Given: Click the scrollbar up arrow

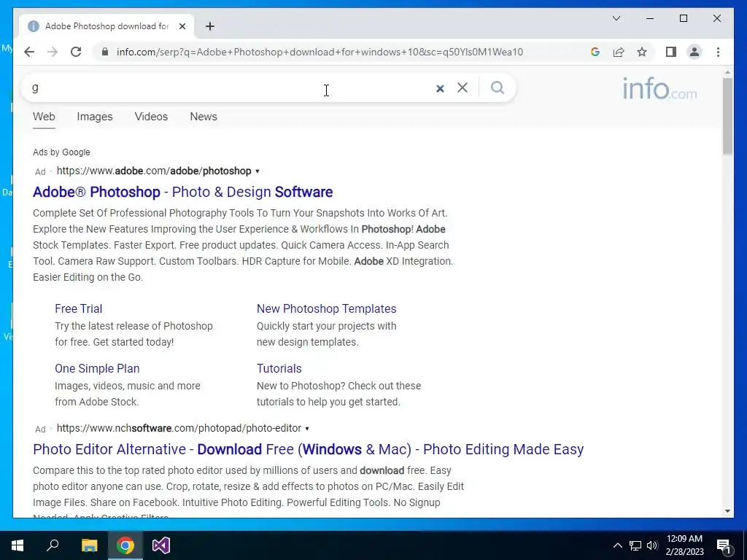Looking at the screenshot, I should point(727,72).
